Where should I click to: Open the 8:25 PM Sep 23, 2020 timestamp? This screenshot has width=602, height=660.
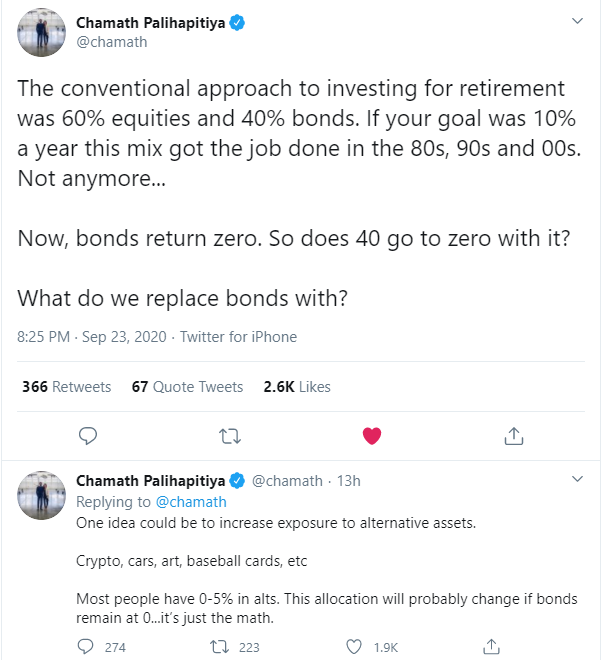pos(92,337)
